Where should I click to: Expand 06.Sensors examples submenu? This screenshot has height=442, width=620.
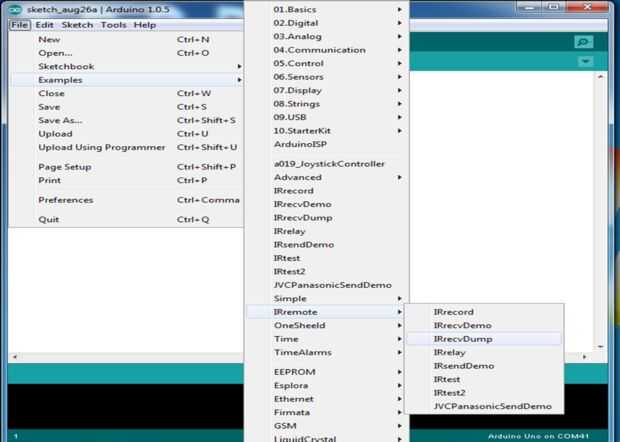[x=327, y=77]
